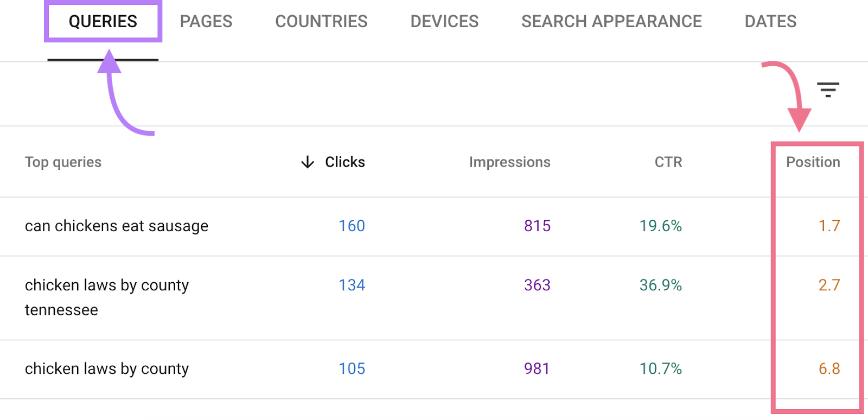
Task: Select the 'can chickens eat sausage' query
Action: 117,226
